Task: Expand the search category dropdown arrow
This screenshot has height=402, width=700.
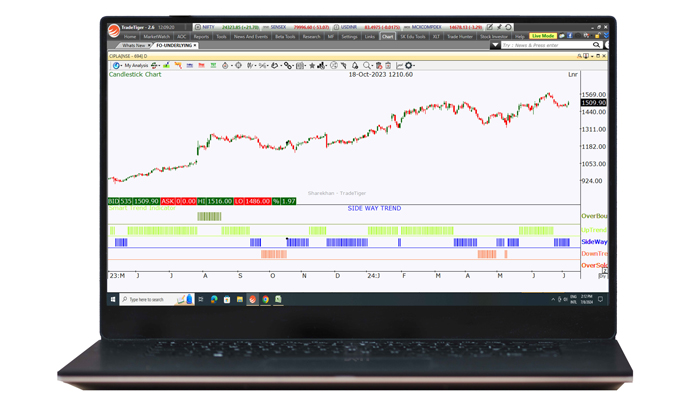Action: pos(495,45)
